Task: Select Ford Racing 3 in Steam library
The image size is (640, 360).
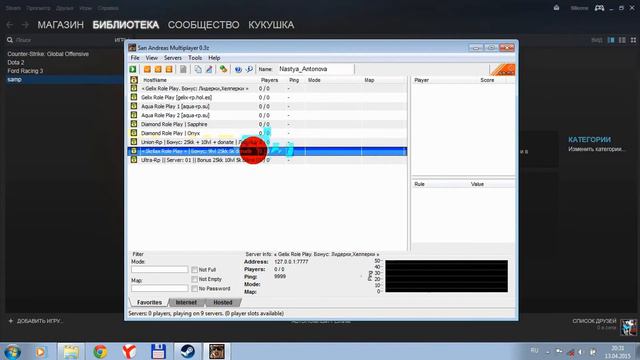Action: point(25,71)
